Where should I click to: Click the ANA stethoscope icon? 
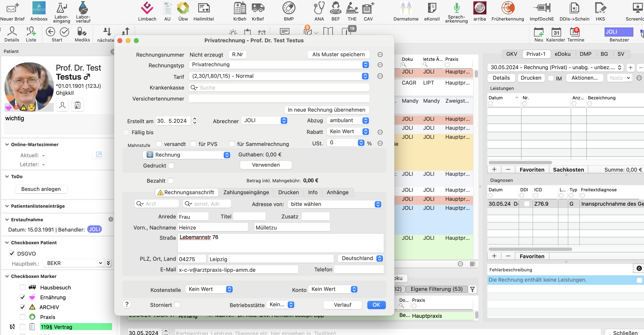tap(319, 11)
